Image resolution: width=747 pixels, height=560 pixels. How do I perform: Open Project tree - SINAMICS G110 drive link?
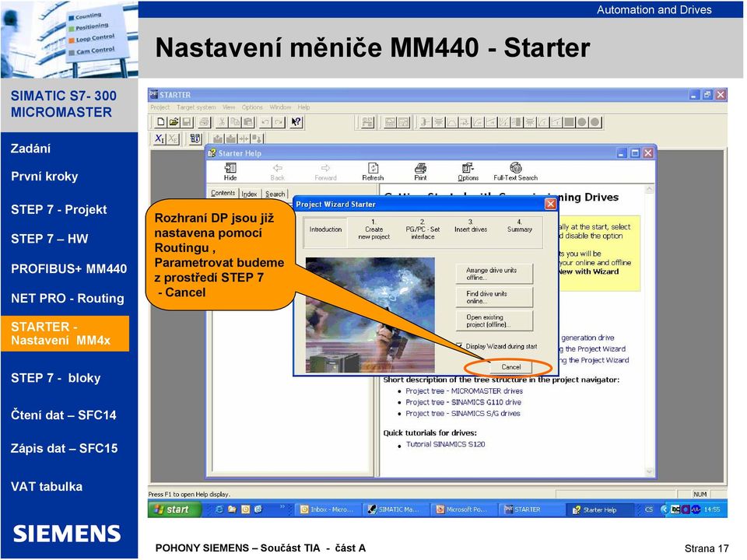463,402
